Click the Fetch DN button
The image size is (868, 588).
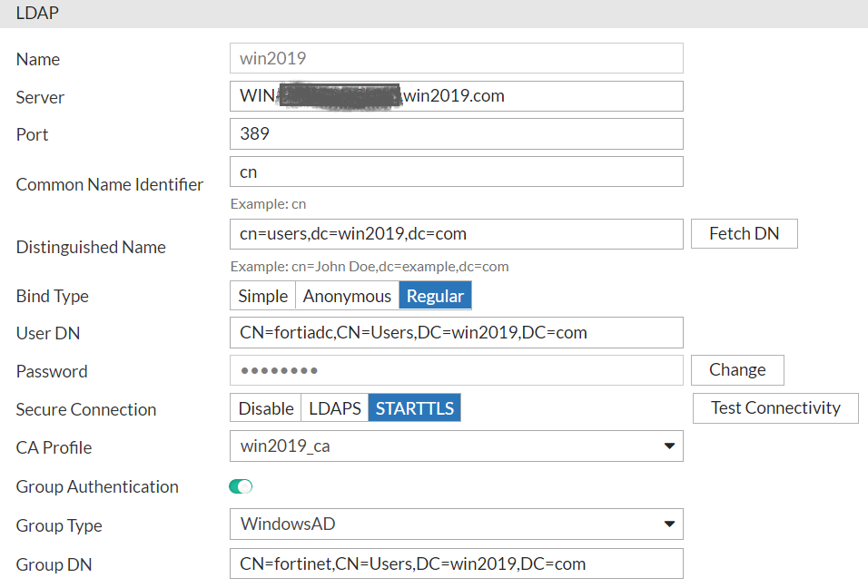pyautogui.click(x=744, y=233)
